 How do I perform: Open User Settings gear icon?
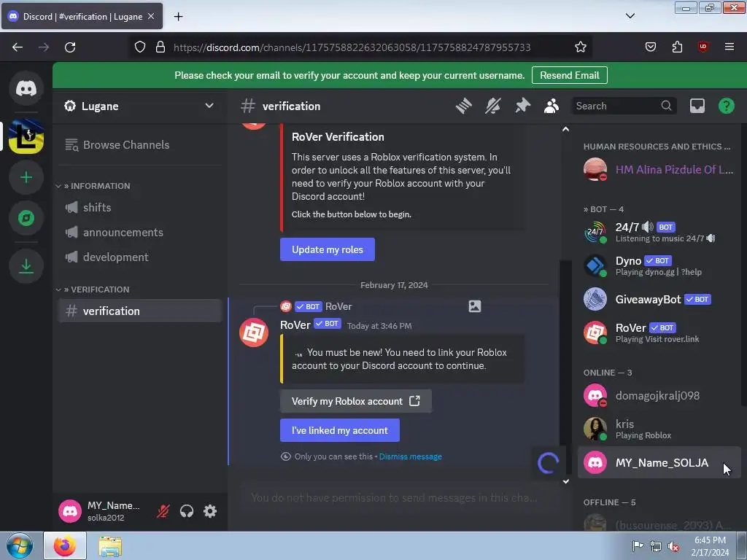click(210, 511)
